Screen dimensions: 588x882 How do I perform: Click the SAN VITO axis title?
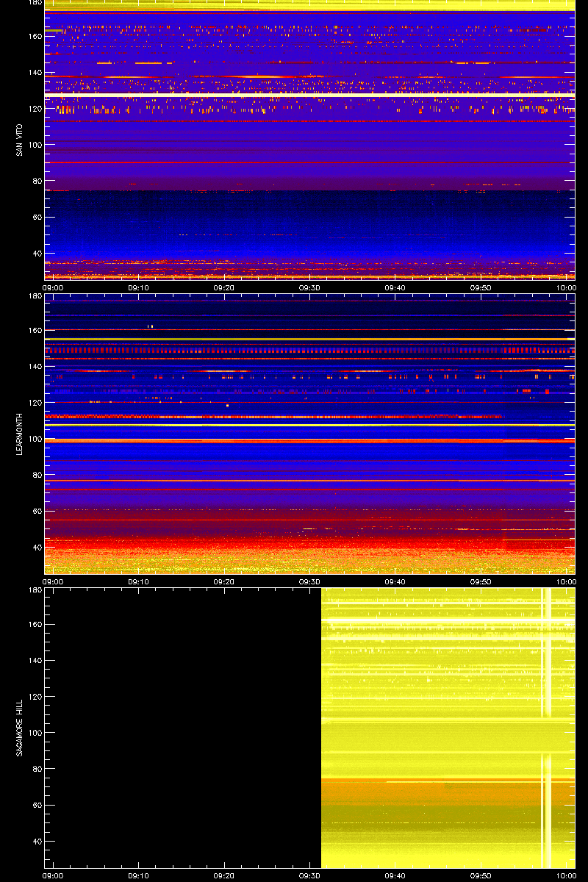(x=20, y=140)
